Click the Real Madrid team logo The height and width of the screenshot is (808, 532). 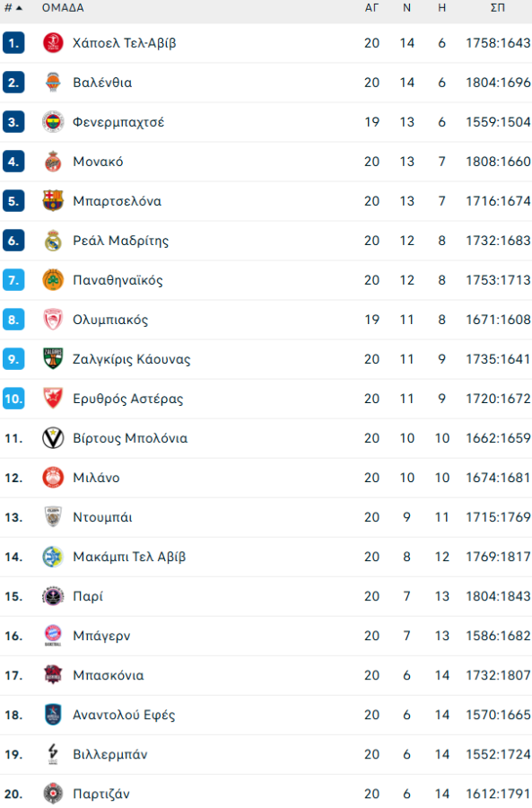(51, 240)
